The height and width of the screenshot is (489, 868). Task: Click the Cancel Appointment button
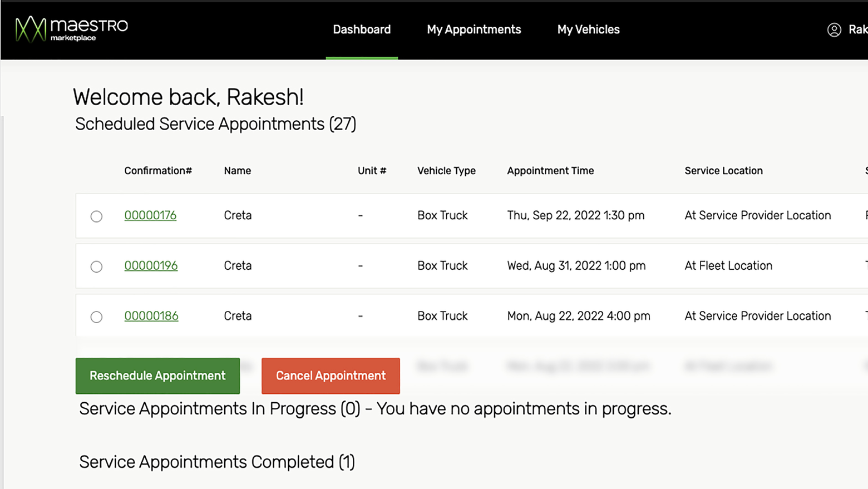331,376
